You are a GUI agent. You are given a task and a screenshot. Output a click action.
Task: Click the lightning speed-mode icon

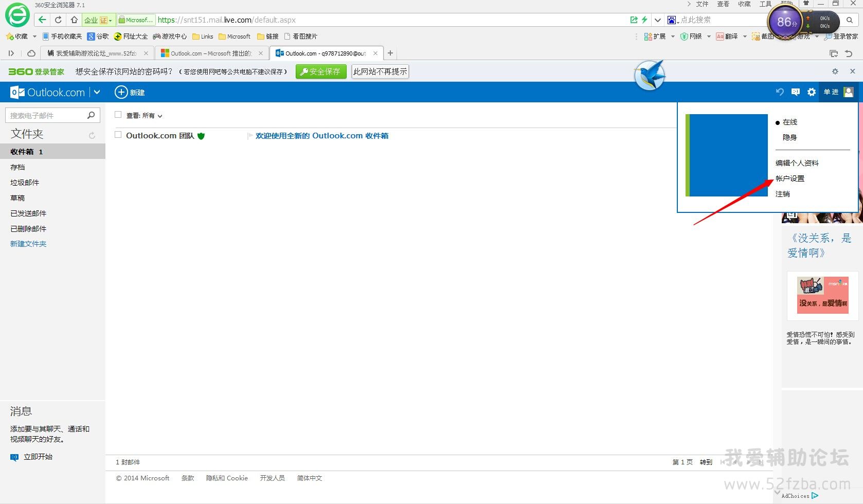tap(644, 20)
